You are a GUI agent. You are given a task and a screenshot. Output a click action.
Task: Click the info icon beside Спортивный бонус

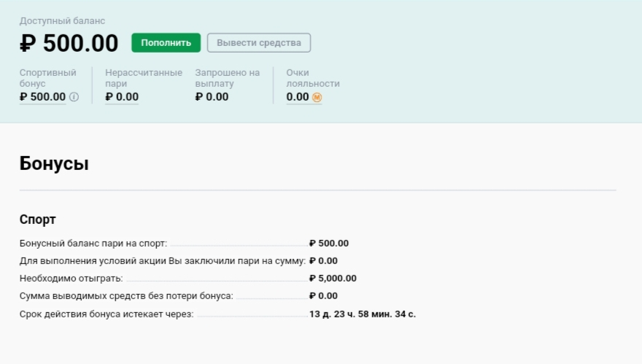[74, 97]
